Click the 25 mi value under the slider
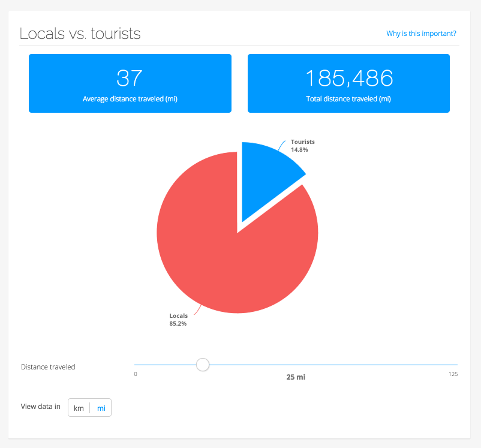Viewport: 481px width, 448px height. point(296,377)
